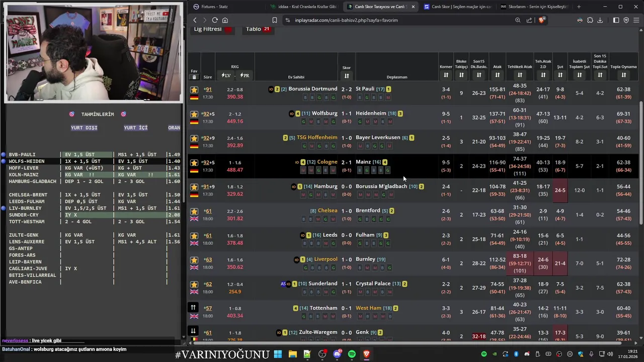Click the PR sort button under RXG

pyautogui.click(x=245, y=75)
